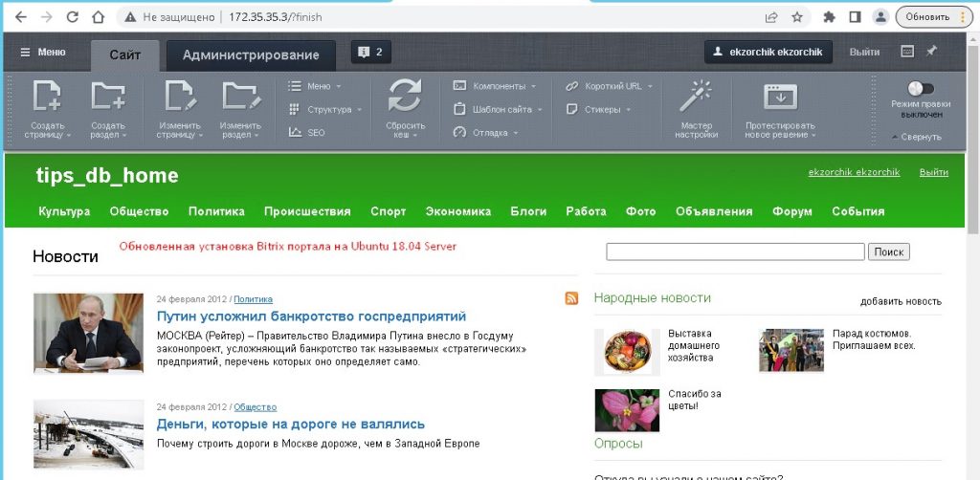Open the Политика section in green navigation
The height and width of the screenshot is (480, 980).
(x=216, y=211)
